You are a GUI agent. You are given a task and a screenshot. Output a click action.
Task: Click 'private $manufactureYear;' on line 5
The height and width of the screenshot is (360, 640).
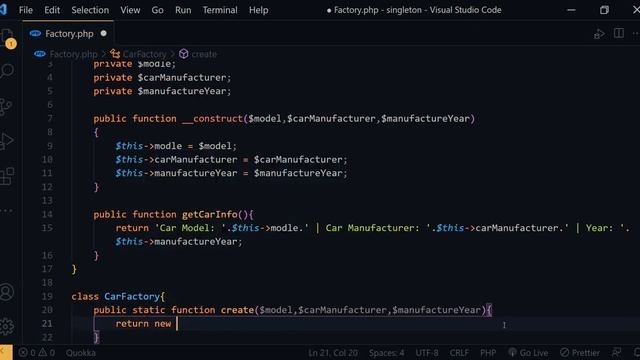point(162,91)
